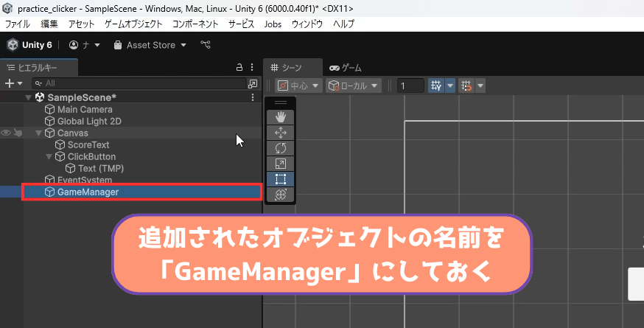Image resolution: width=644 pixels, height=328 pixels.
Task: Open the Unity version control icon
Action: click(206, 45)
